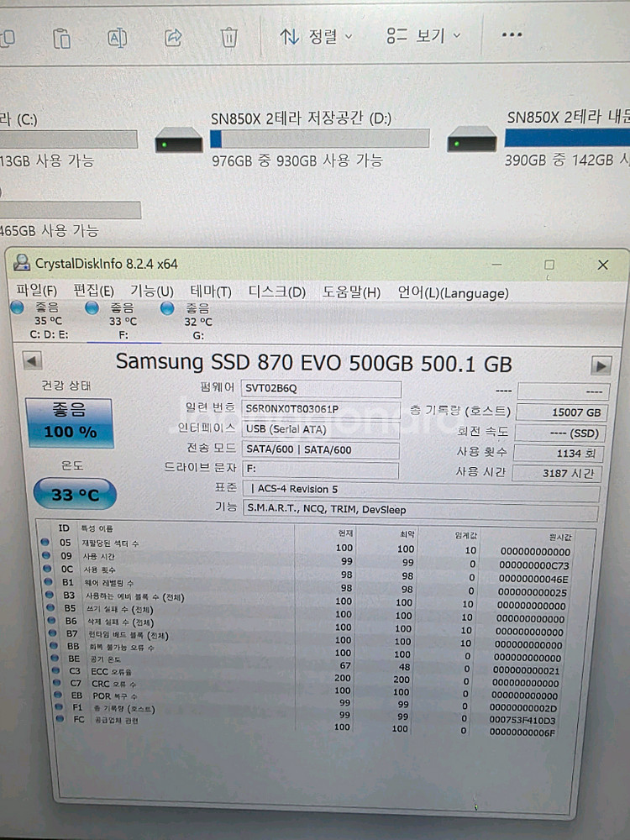Open the 보기 view dropdown in Explorer
The width and height of the screenshot is (630, 840).
coord(423,36)
